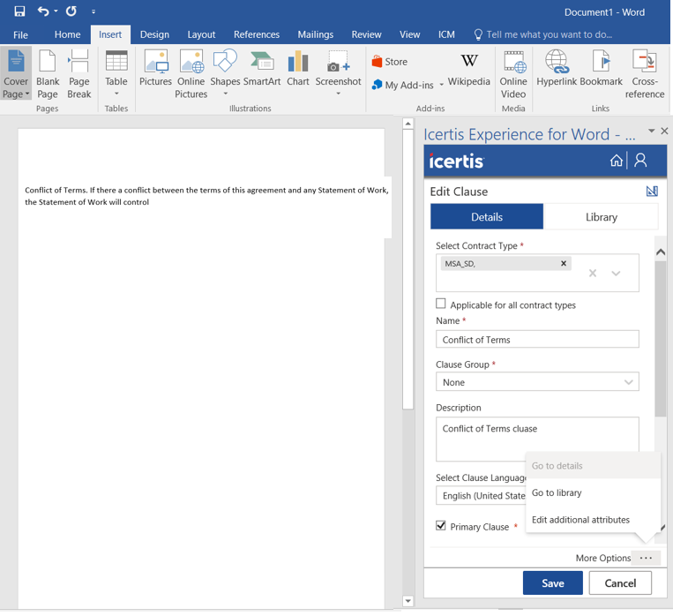673x616 pixels.
Task: Insert a Page Break
Action: point(79,73)
